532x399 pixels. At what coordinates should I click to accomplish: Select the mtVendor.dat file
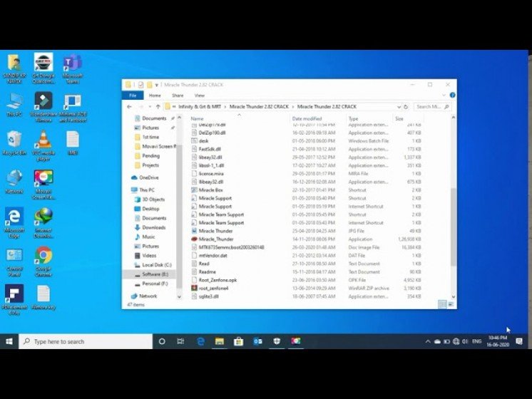[213, 256]
